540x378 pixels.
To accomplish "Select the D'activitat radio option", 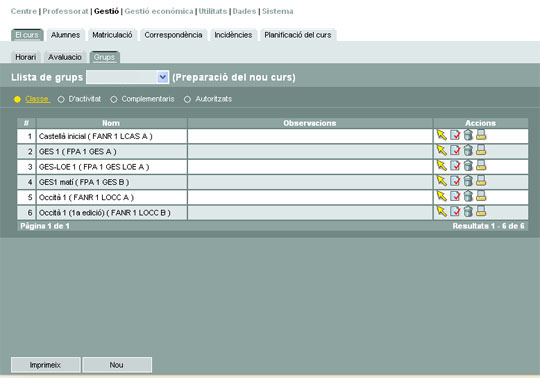I will 61,99.
